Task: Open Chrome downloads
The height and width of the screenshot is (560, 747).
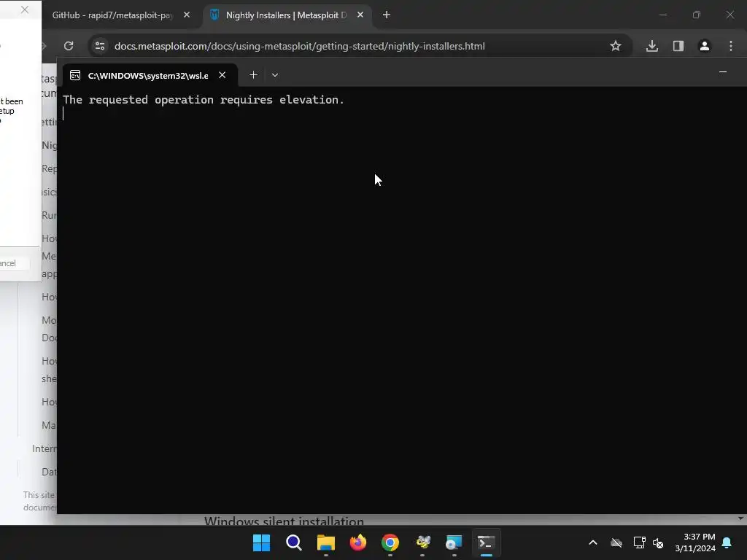Action: tap(651, 46)
